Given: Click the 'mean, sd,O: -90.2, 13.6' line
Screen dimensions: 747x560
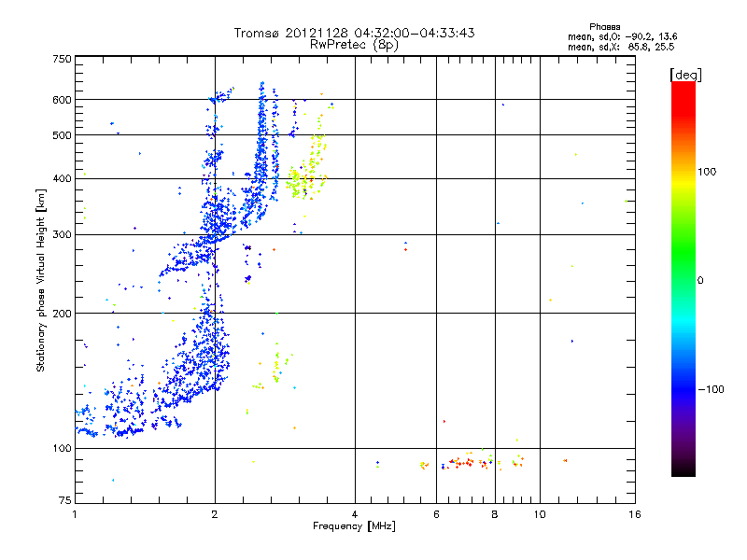Looking at the screenshot, I should point(622,36).
